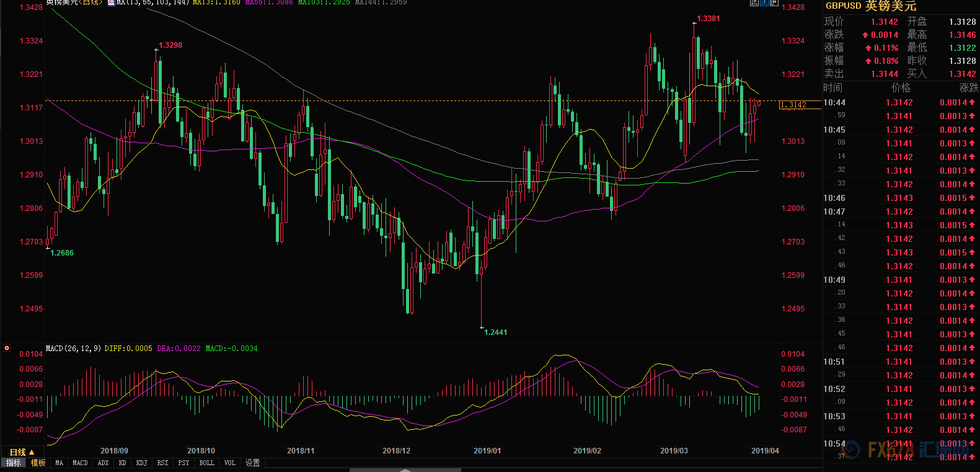Click the 最高 value 1.3146
This screenshot has width=980, height=472.
962,35
